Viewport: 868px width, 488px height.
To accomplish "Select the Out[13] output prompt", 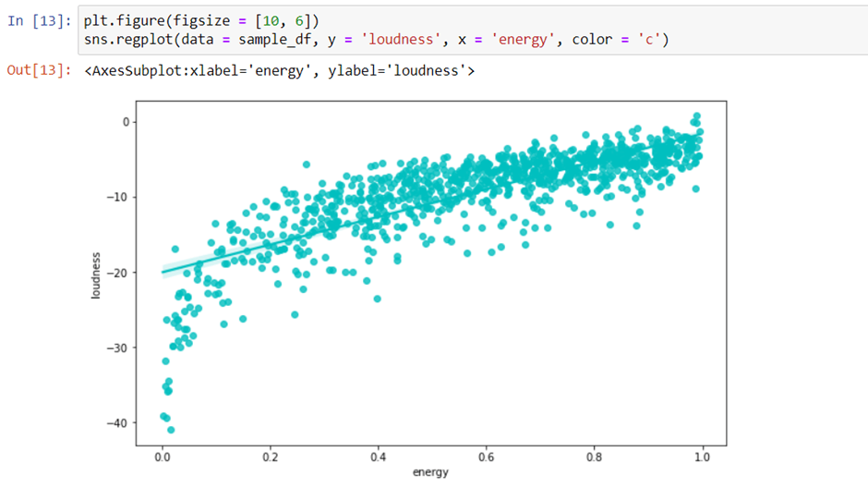I will pos(40,70).
